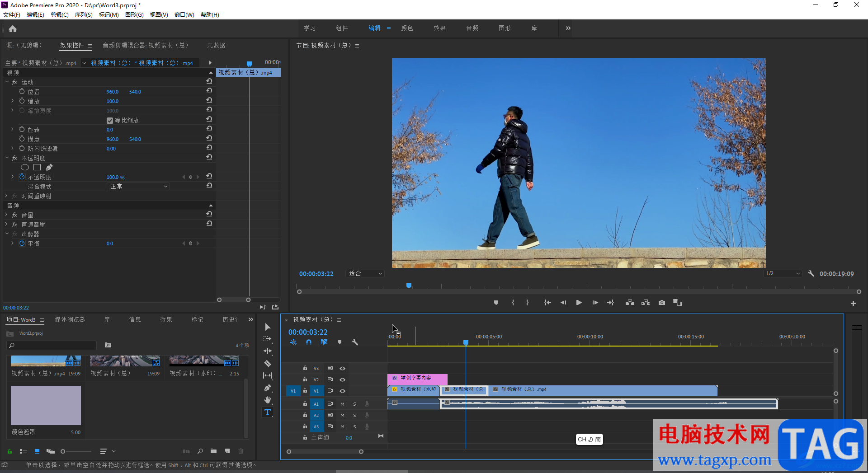Open the 适合 zoom level dropdown
This screenshot has width=868, height=473.
(365, 274)
